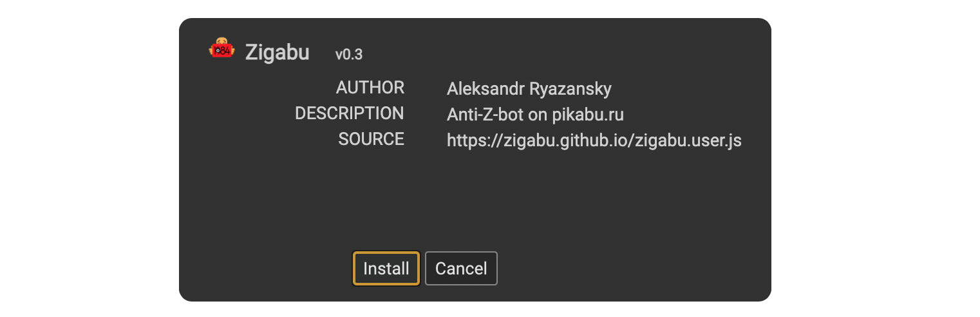Click the red Zigabu script icon
Screen dimensions: 980x317
222,48
